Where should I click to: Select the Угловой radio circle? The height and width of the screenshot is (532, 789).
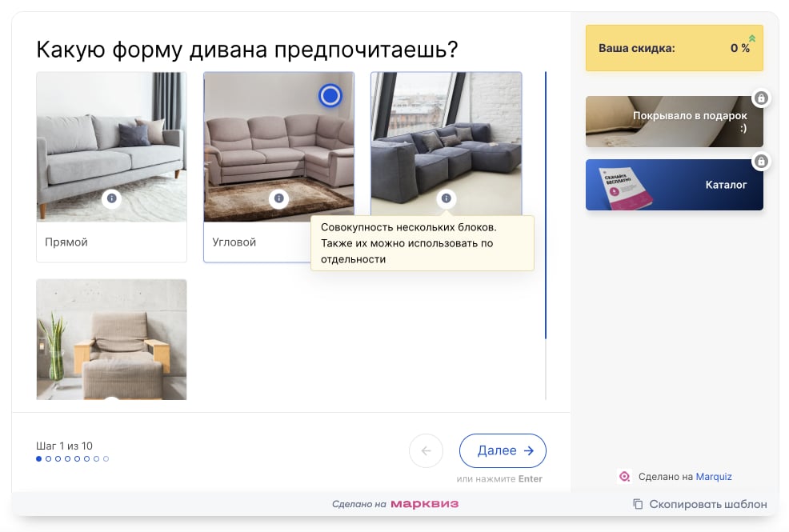(330, 95)
